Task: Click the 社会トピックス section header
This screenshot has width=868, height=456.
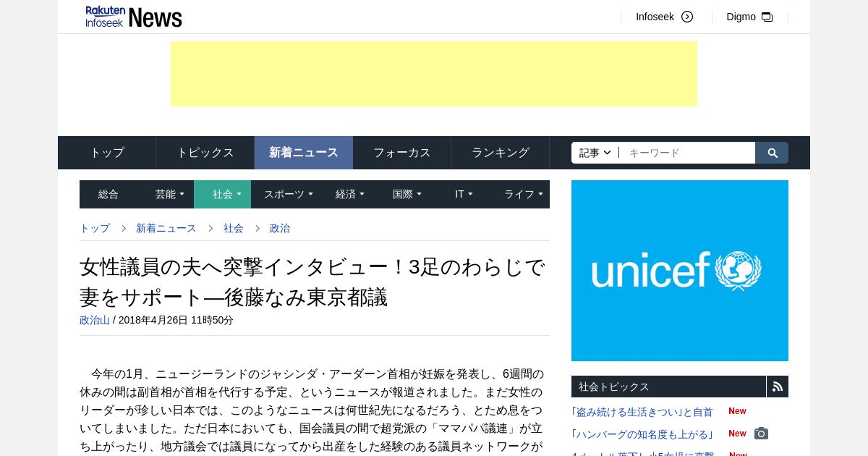Action: click(669, 387)
